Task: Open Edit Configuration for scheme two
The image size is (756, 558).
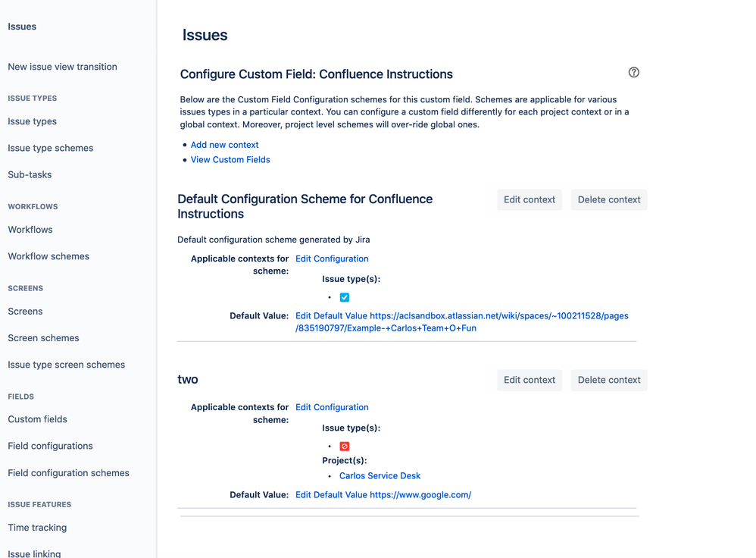Action: coord(332,407)
